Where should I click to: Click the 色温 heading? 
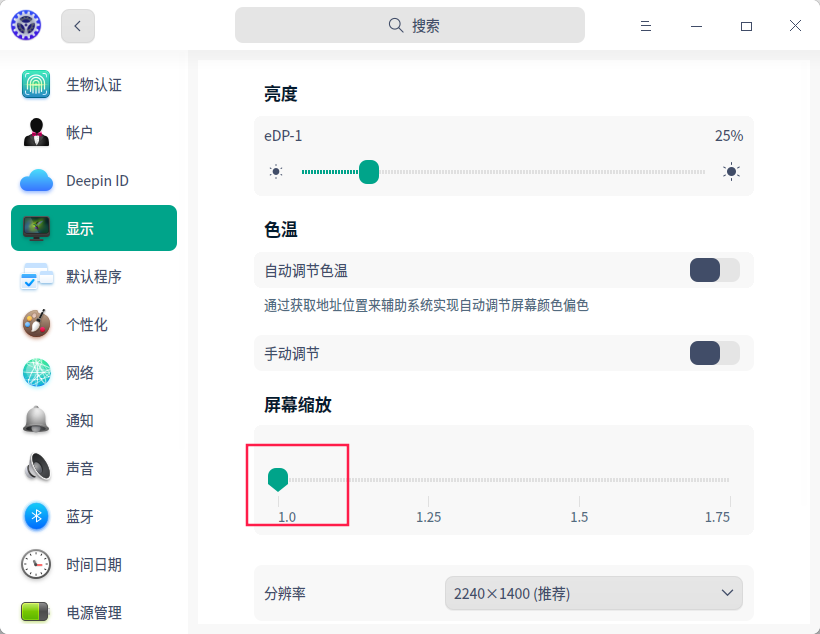[x=281, y=230]
